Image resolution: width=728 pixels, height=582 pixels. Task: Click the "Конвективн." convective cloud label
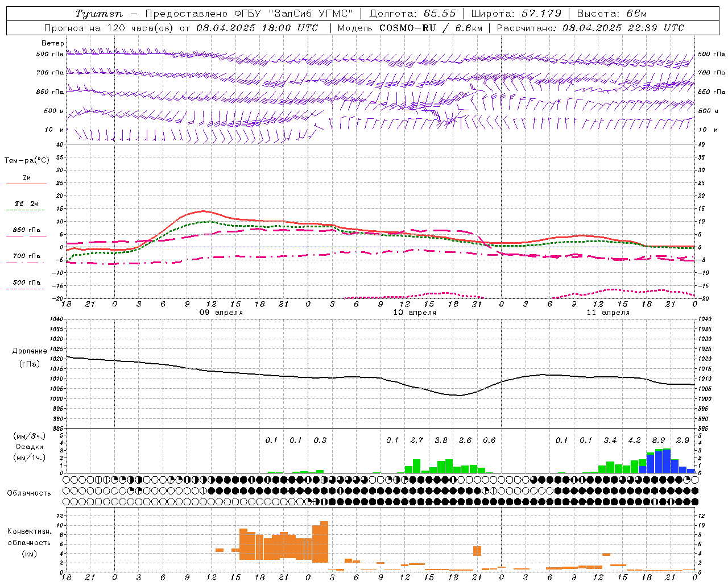tap(30, 531)
